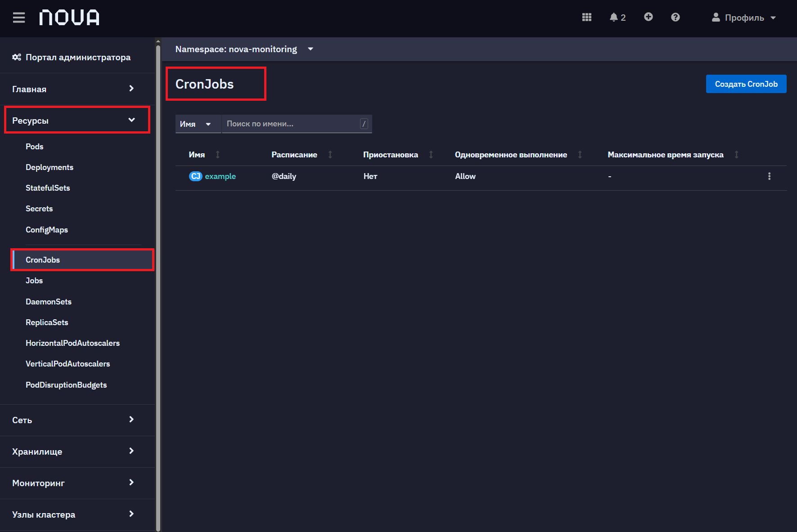Click the Allow concurrency cell
Viewport: 797px width, 532px height.
(465, 176)
